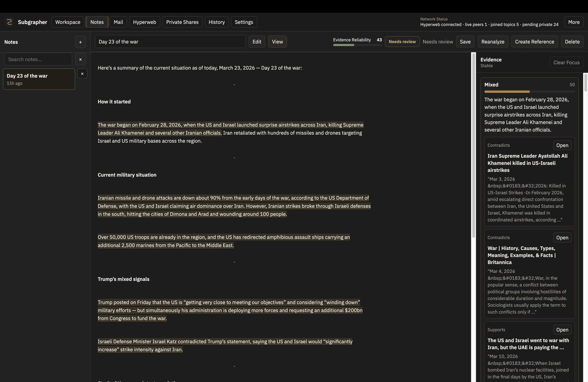Close the 'Day 23 of the war' sidebar entry
Viewport: 588px width, 382px height.
pos(82,73)
